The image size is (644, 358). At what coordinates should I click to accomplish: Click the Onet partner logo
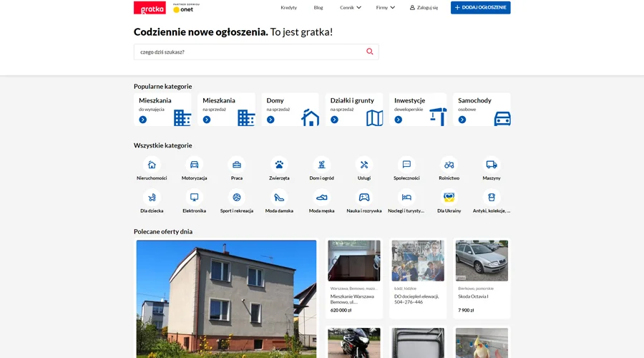click(186, 8)
